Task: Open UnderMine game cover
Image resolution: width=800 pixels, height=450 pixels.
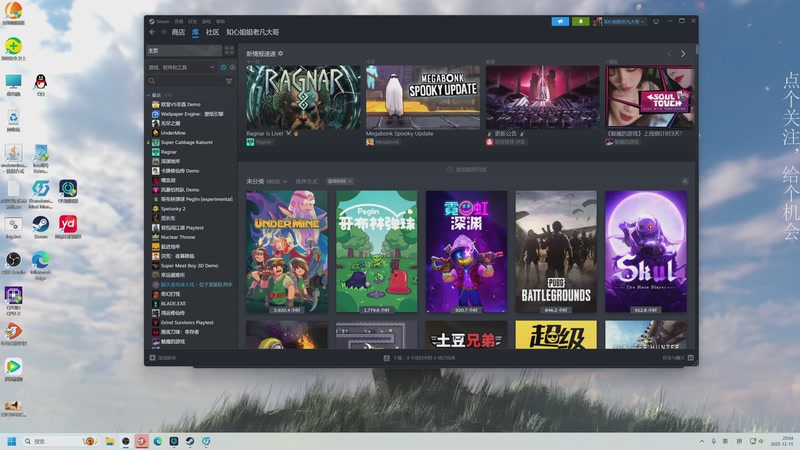Action: point(287,252)
